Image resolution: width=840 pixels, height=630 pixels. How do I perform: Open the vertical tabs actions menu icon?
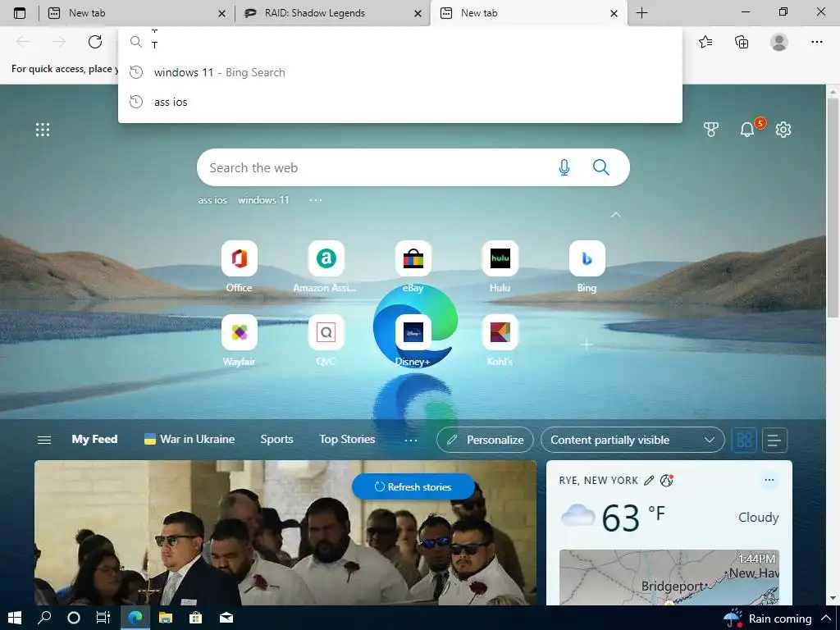[x=20, y=13]
